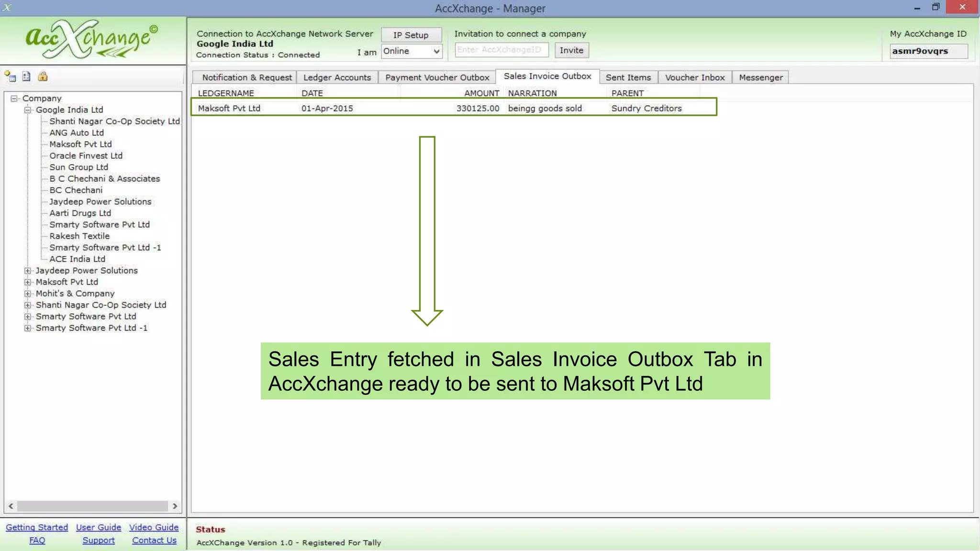Image resolution: width=980 pixels, height=551 pixels.
Task: Select Jaydeep Power Solutions under Google India Ltd
Action: tap(100, 202)
